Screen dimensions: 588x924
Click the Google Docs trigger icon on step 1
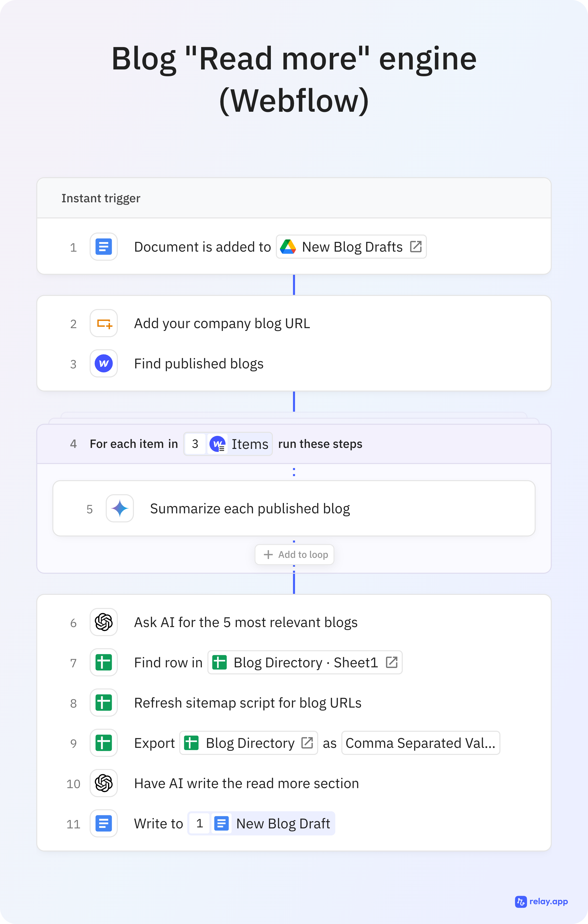pyautogui.click(x=103, y=247)
